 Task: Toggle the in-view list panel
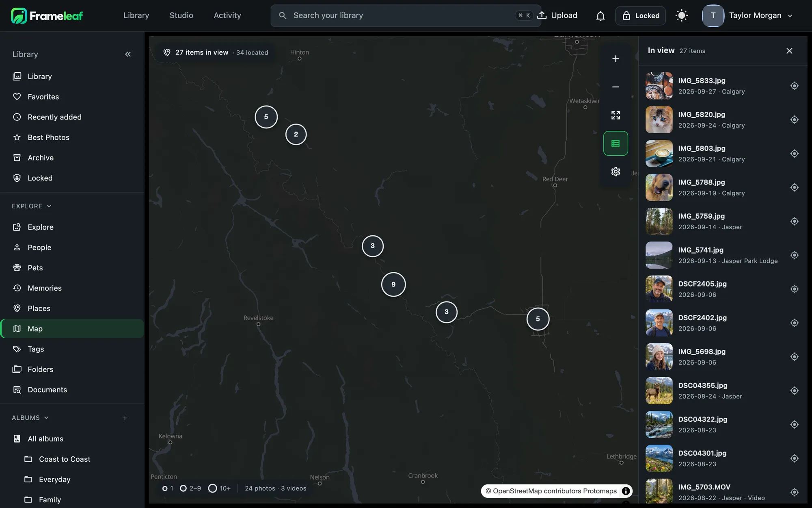pyautogui.click(x=615, y=143)
